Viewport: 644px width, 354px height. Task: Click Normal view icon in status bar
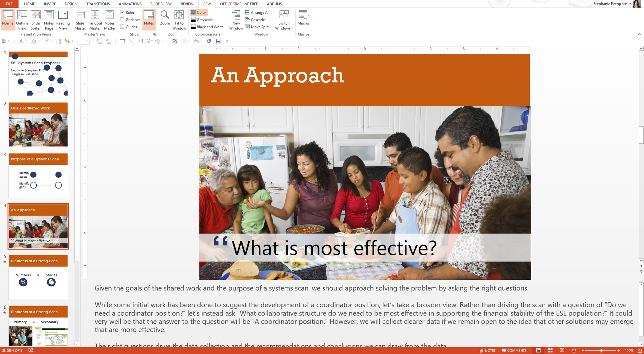pos(538,350)
